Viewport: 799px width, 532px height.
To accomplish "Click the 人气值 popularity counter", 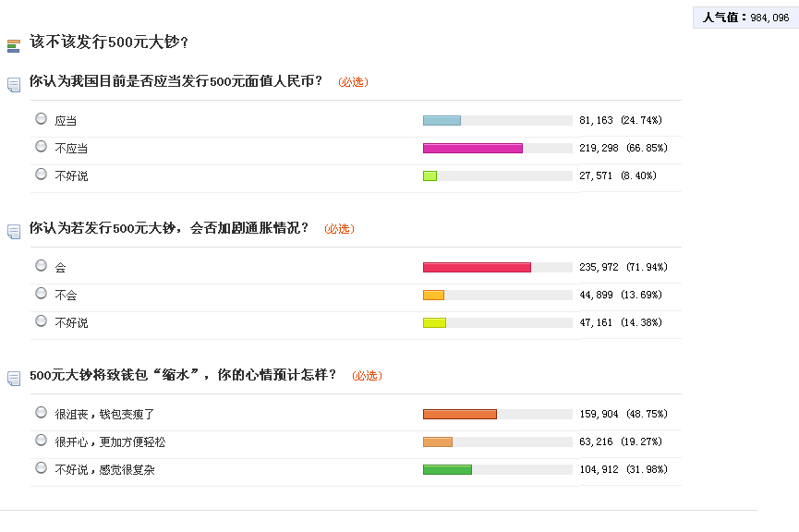I will point(745,18).
